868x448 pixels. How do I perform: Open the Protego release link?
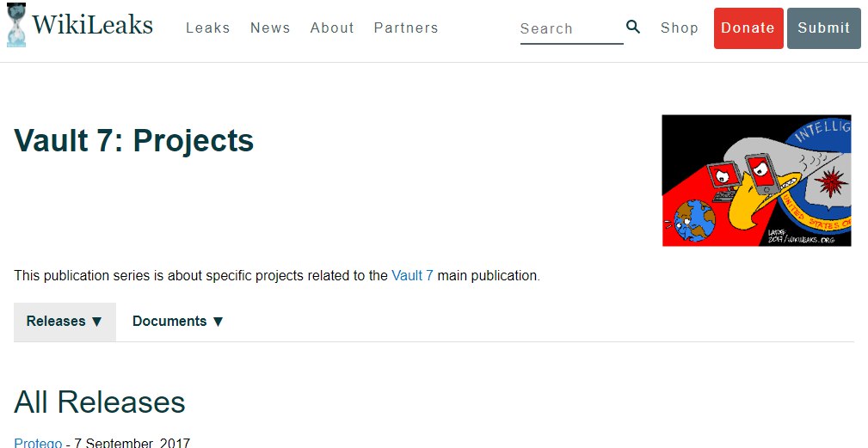(38, 443)
